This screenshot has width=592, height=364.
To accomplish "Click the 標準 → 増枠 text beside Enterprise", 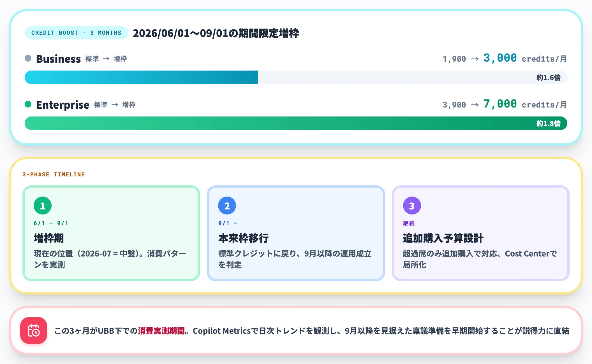I will click(x=115, y=105).
